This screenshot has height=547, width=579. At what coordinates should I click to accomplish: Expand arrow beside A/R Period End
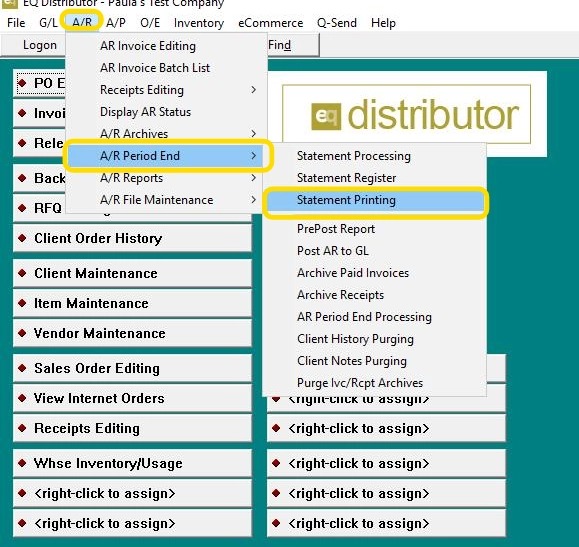pyautogui.click(x=253, y=156)
